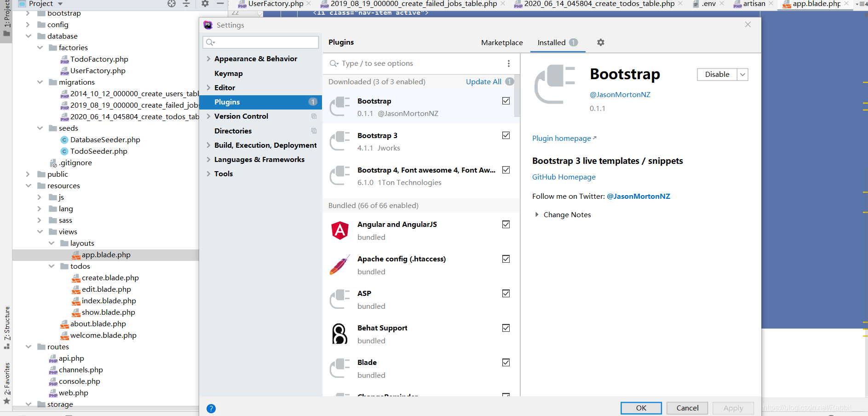Click the blue help question mark icon
This screenshot has height=416, width=868.
click(211, 408)
